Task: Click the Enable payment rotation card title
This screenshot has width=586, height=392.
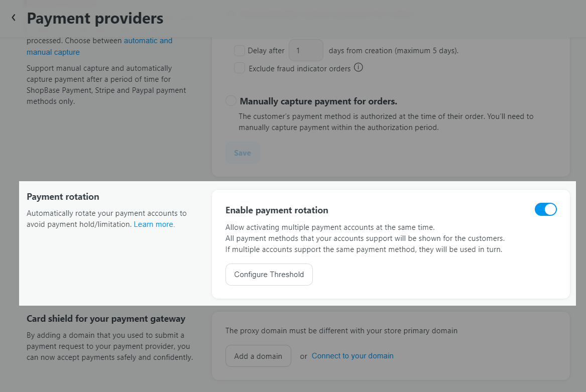Action: pyautogui.click(x=277, y=210)
